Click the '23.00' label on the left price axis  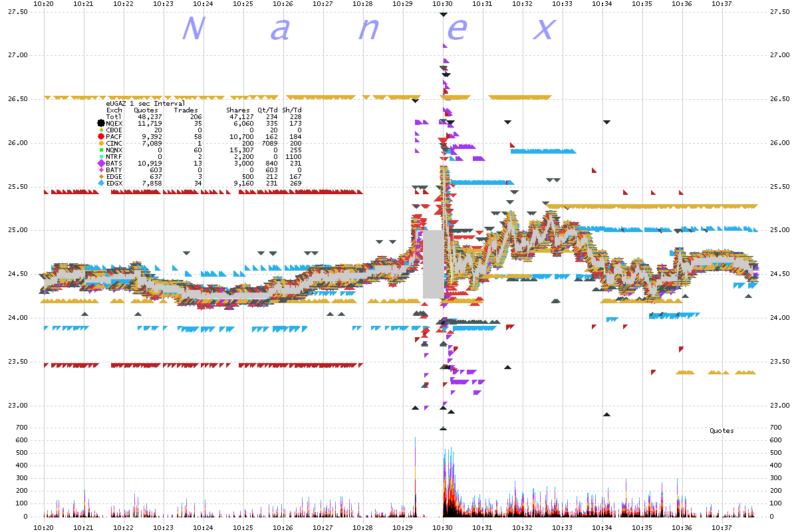click(19, 406)
